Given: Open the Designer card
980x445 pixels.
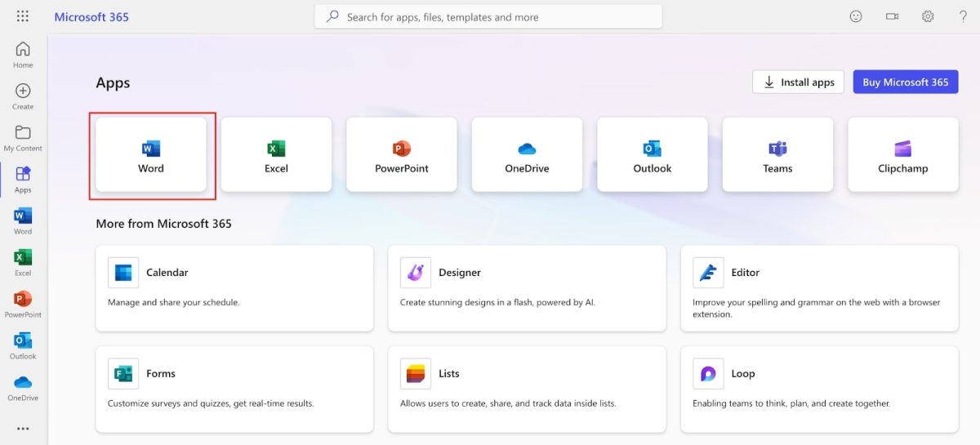Looking at the screenshot, I should [x=527, y=288].
